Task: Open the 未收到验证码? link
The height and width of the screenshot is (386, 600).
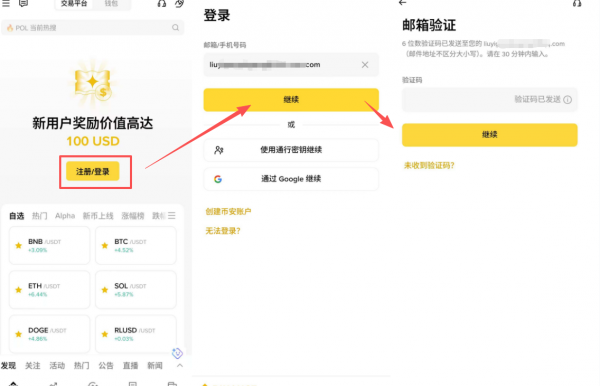Action: click(x=429, y=165)
